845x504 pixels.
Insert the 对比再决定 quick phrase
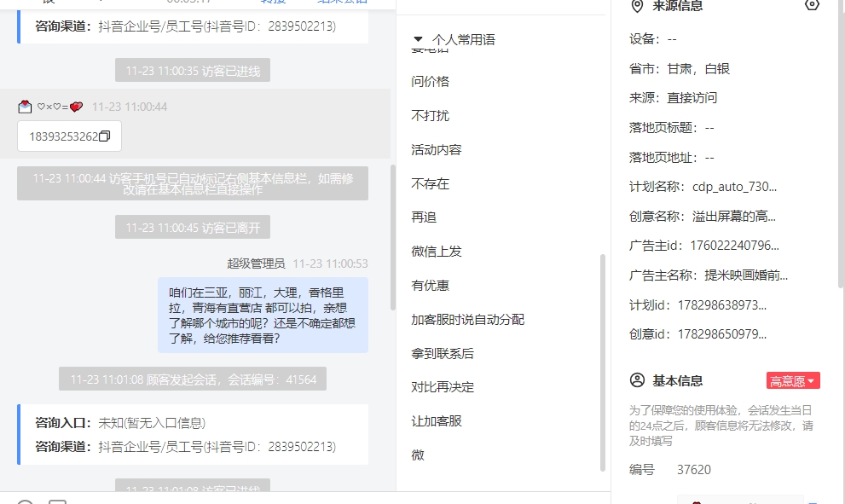coord(443,387)
